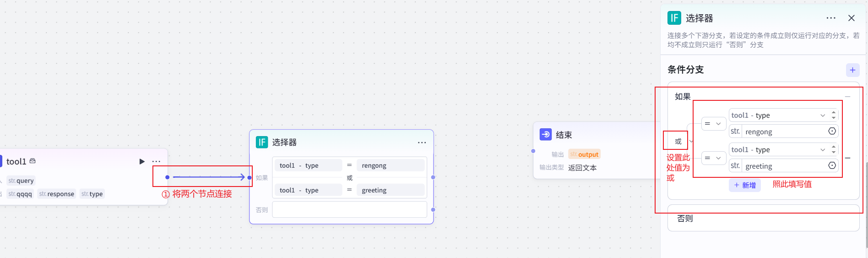Click the stepper arrows on second tool1 - type row
Screen dimensions: 868x258
tap(834, 149)
